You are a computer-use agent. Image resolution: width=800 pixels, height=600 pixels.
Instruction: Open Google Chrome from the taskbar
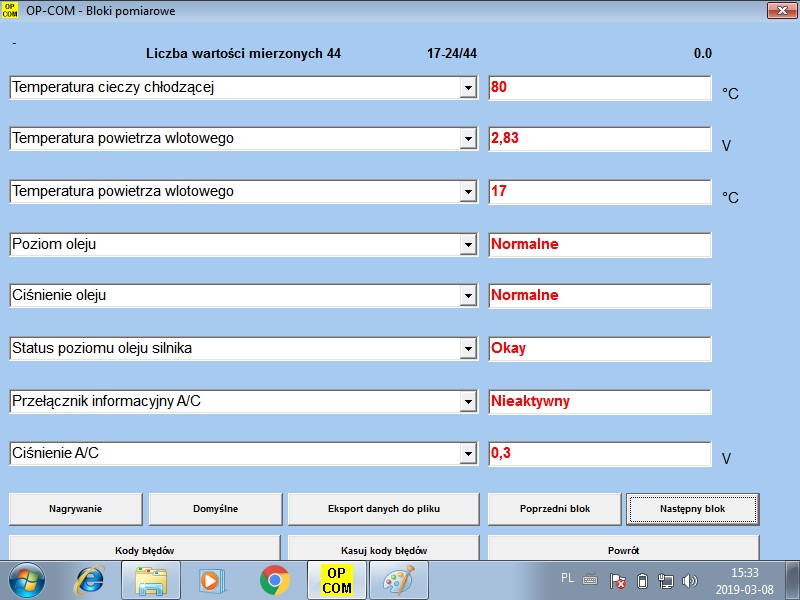click(x=274, y=580)
